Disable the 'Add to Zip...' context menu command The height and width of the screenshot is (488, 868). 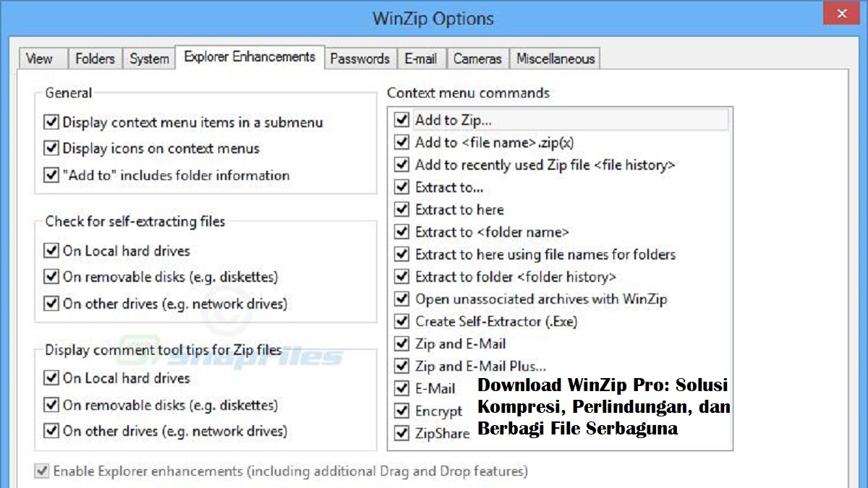pyautogui.click(x=401, y=120)
